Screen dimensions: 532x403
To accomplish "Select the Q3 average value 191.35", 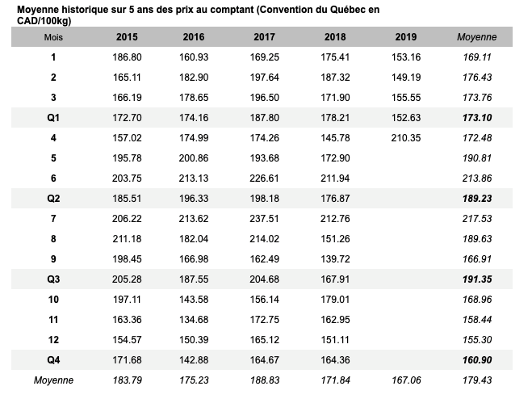I will 476,279.
